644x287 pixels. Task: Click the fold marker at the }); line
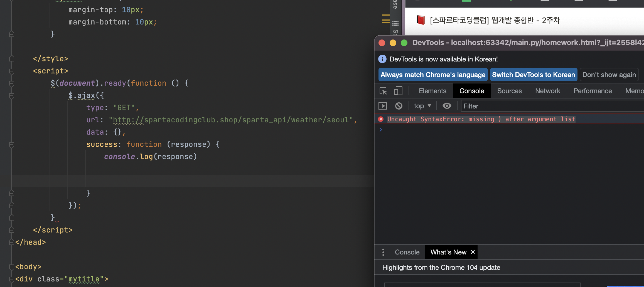point(12,206)
